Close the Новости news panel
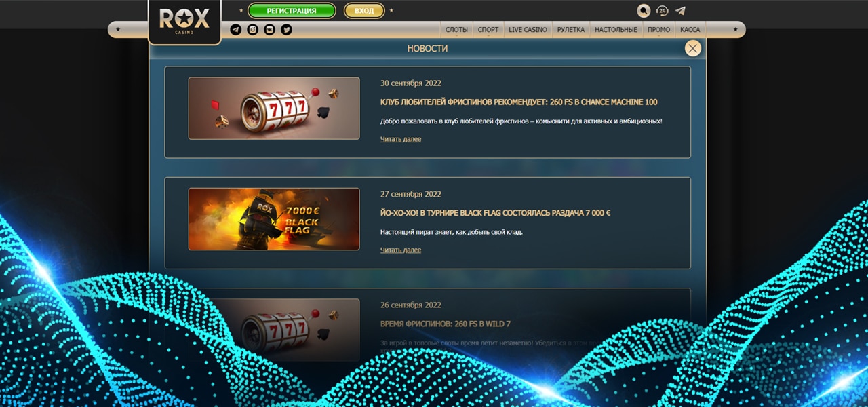Viewport: 868px width, 407px height. click(x=692, y=48)
